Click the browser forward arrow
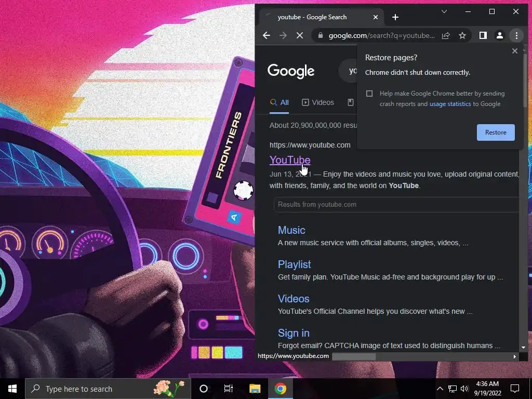This screenshot has width=532, height=399. [283, 35]
